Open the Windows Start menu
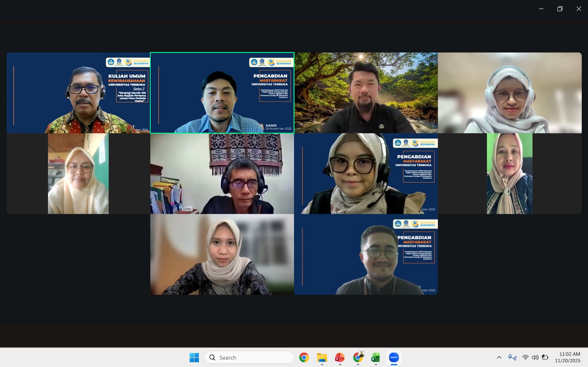Viewport: 588px width, 367px height. click(194, 357)
